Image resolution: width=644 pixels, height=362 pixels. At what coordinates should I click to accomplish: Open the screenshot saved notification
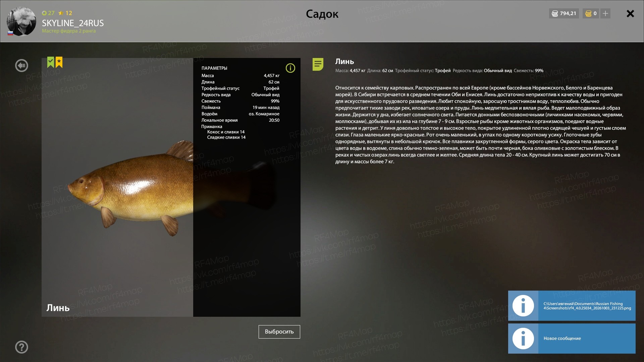coord(572,305)
